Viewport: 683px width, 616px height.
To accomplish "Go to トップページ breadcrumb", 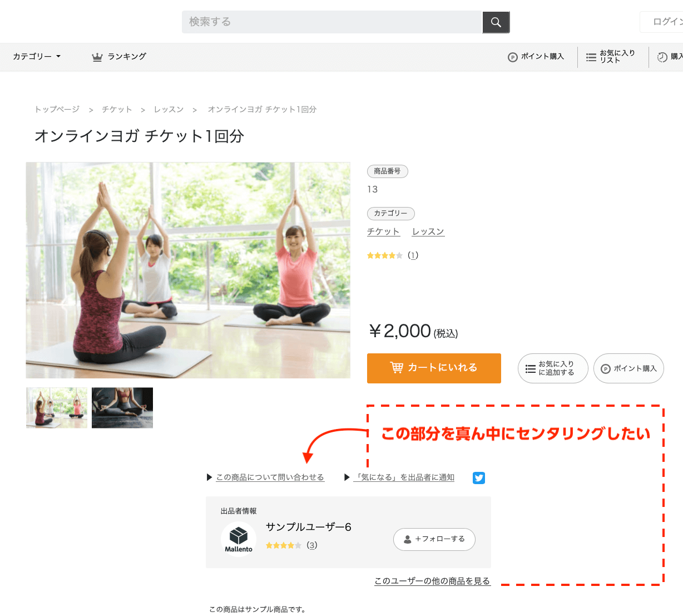I will (57, 110).
